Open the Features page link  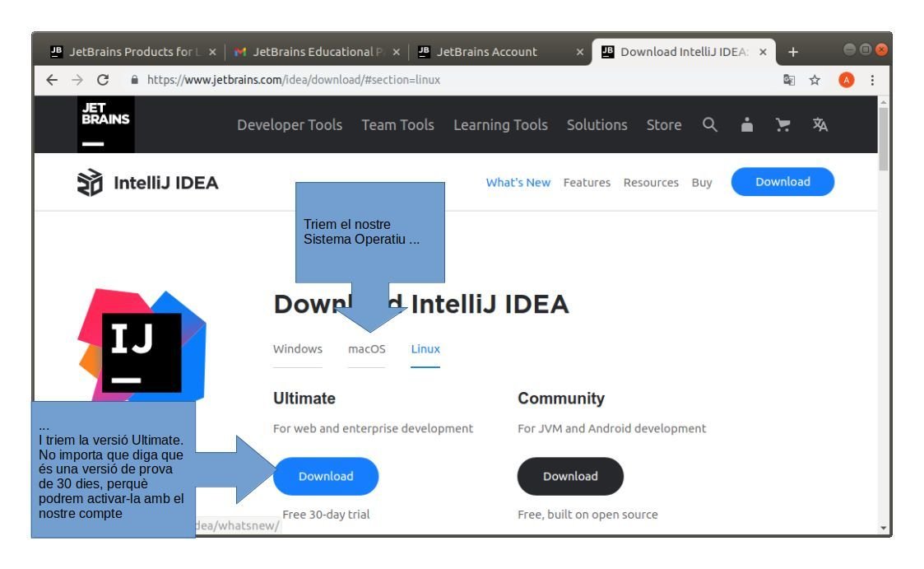[x=587, y=183]
